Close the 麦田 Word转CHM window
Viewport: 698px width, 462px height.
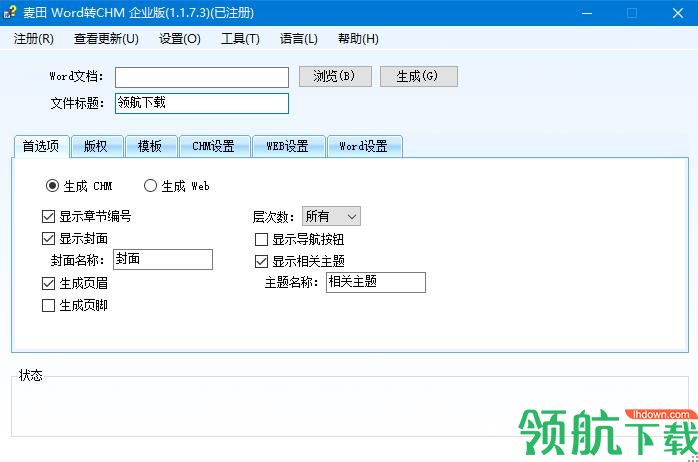678,13
